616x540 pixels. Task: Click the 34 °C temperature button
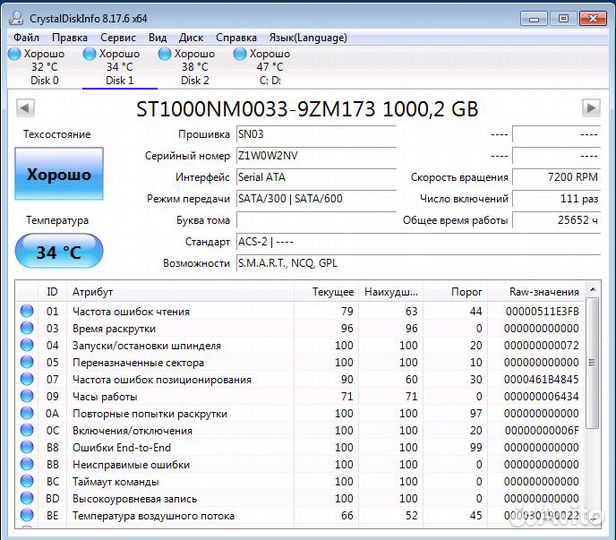tap(59, 251)
